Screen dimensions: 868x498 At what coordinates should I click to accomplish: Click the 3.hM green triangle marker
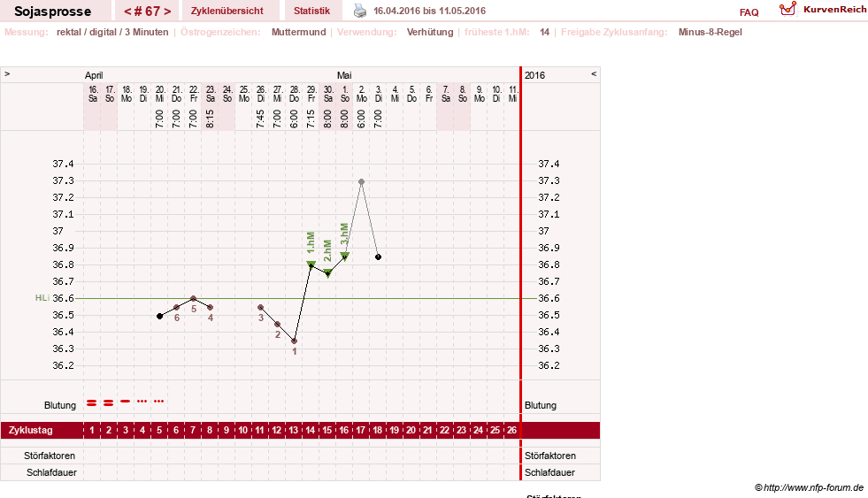click(x=345, y=257)
